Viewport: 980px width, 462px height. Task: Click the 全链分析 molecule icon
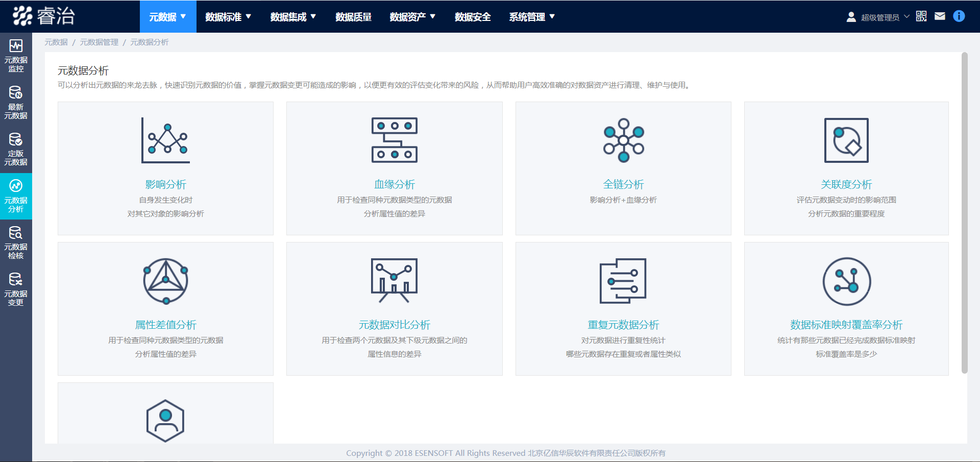coord(623,140)
